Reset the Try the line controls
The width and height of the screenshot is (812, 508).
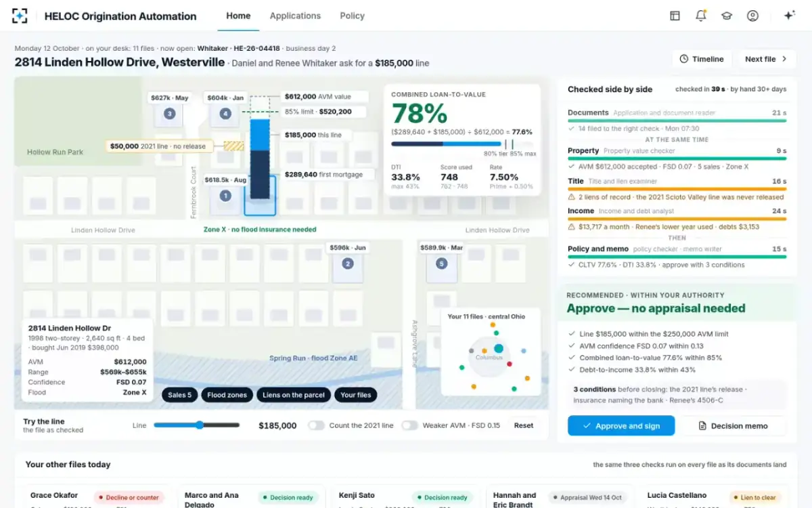pyautogui.click(x=524, y=425)
